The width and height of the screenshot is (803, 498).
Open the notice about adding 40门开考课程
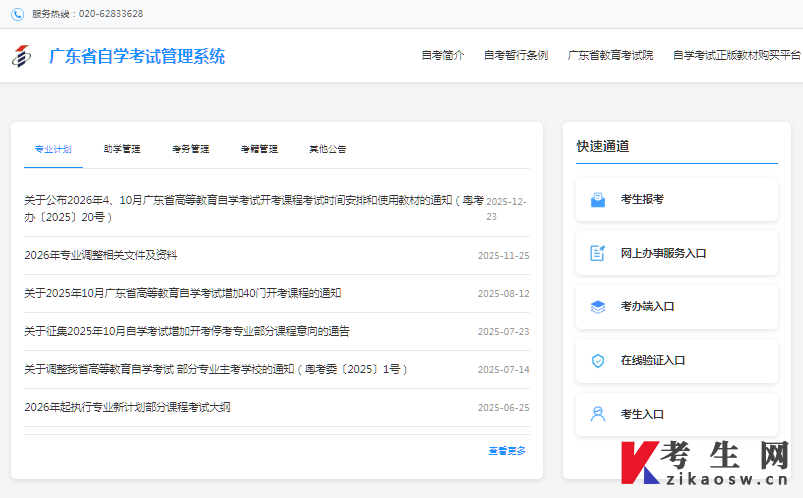(x=182, y=293)
